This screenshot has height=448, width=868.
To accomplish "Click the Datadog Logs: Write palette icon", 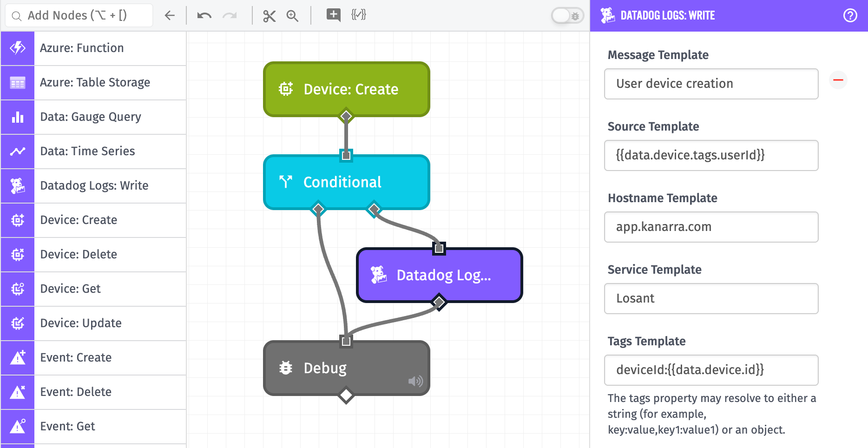I will pos(18,186).
